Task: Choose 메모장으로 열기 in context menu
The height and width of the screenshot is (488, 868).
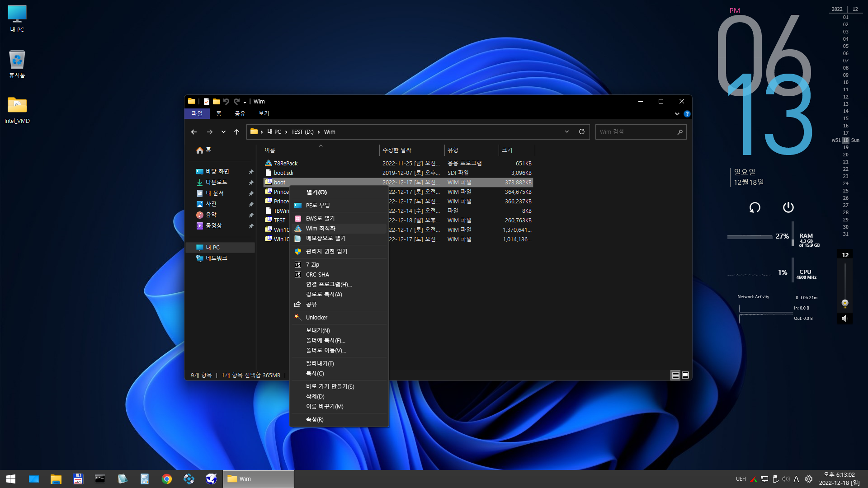Action: 339,238
